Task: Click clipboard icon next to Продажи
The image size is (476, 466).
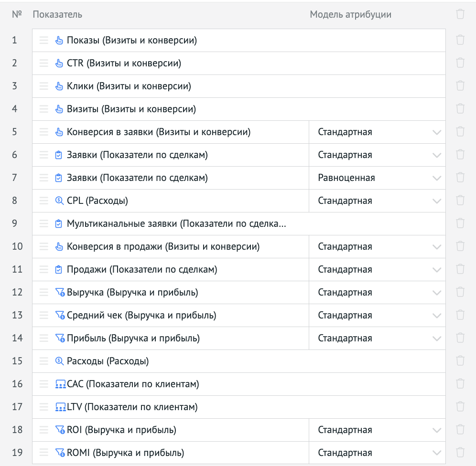Action: 59,269
